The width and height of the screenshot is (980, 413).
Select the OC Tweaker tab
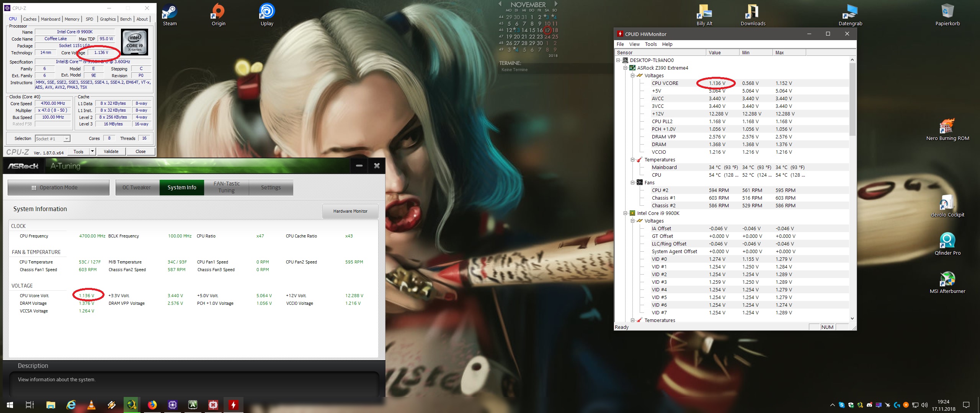point(137,187)
